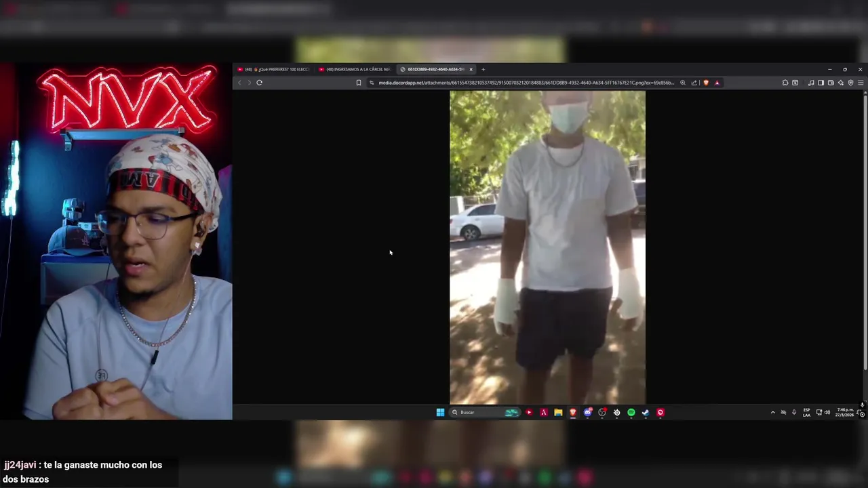Image resolution: width=868 pixels, height=488 pixels.
Task: Open Brave Shields lion icon
Action: coord(706,83)
